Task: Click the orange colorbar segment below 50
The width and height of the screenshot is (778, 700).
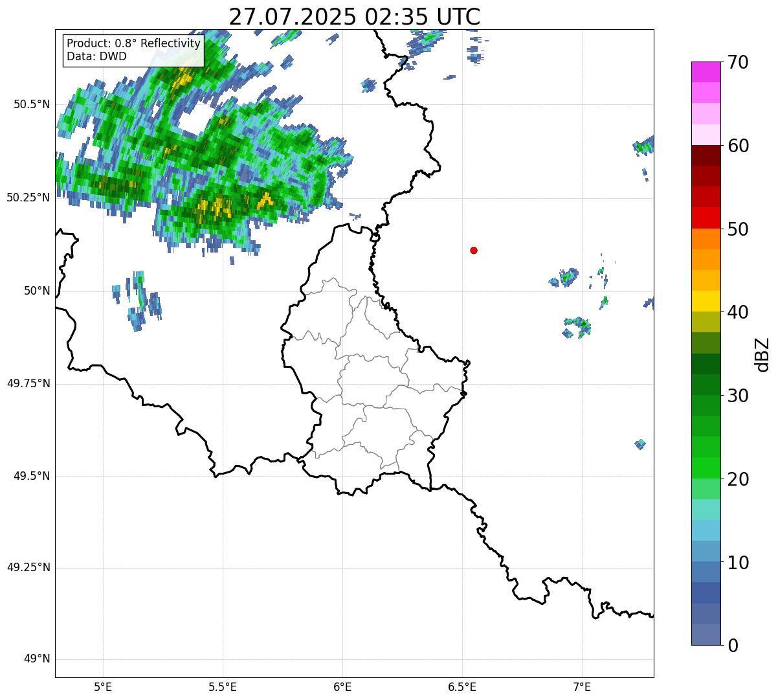Action: (706, 239)
